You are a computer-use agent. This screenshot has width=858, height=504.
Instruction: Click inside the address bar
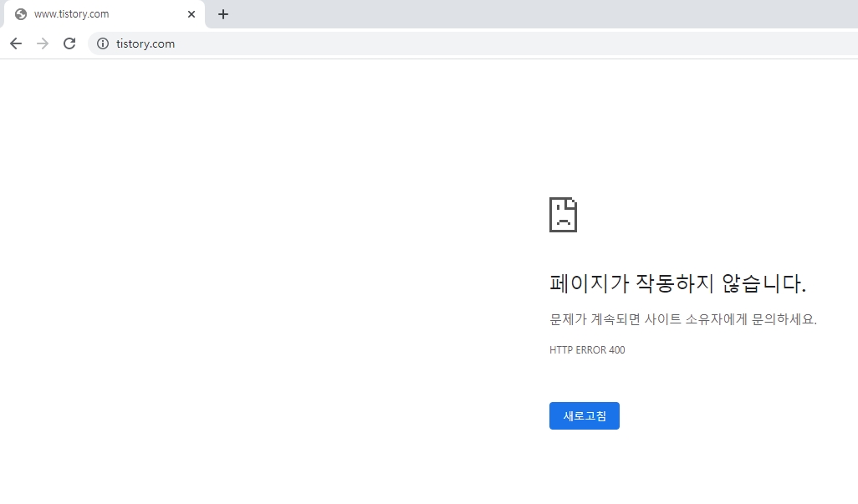(335, 43)
